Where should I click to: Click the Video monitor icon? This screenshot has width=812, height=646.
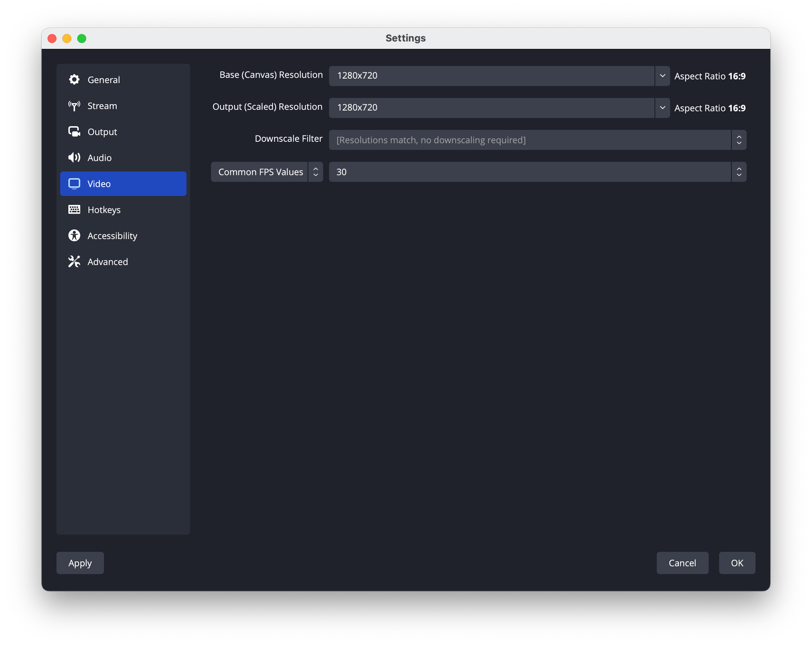pyautogui.click(x=74, y=184)
